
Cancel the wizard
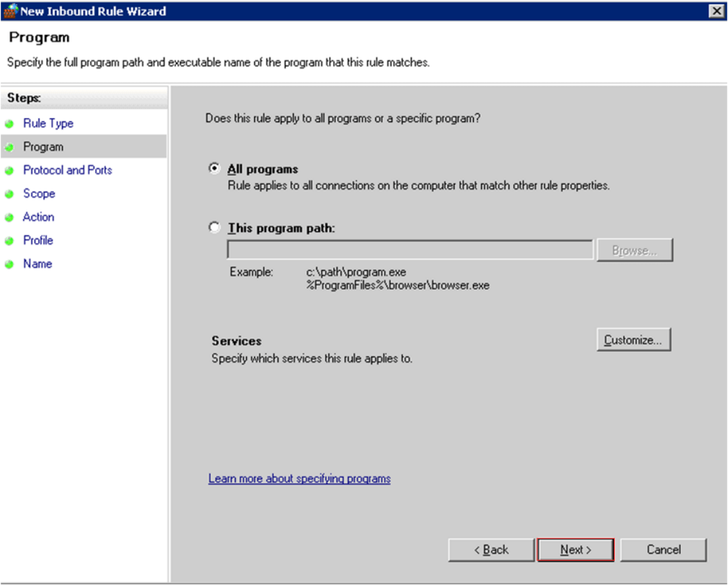point(663,549)
